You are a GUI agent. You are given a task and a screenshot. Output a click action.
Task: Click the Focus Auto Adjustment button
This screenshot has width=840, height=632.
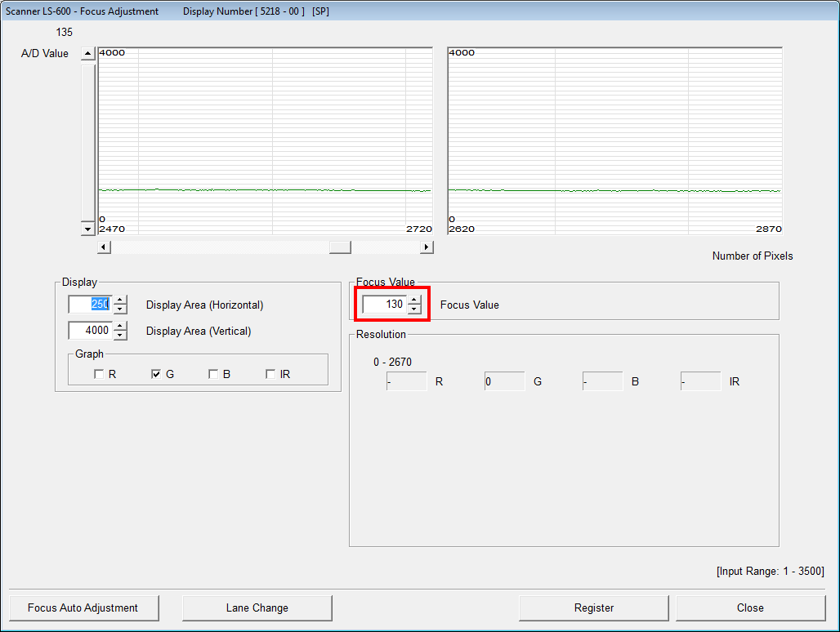click(x=83, y=608)
